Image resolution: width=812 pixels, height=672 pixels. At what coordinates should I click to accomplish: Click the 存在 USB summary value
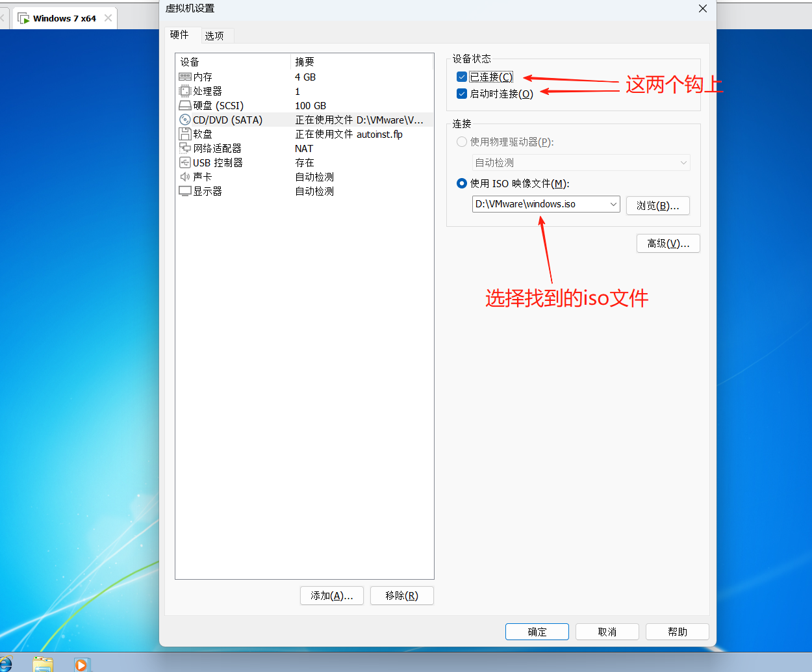[305, 162]
